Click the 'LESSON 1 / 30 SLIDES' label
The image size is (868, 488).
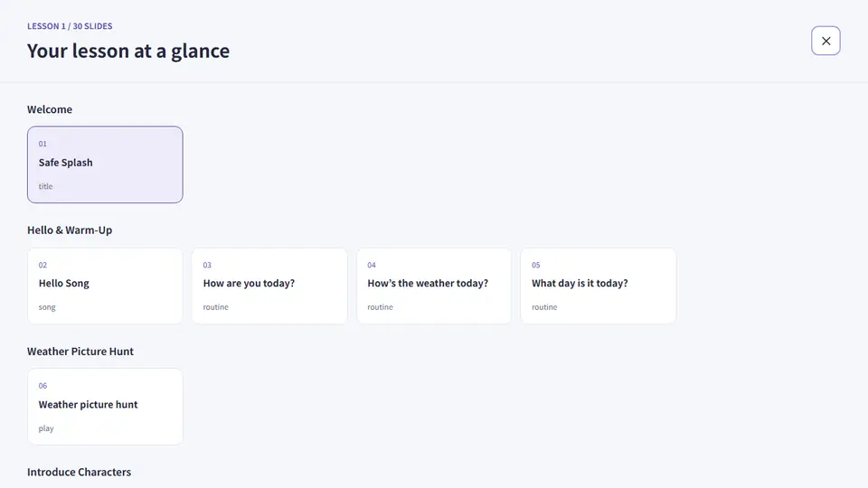[70, 26]
